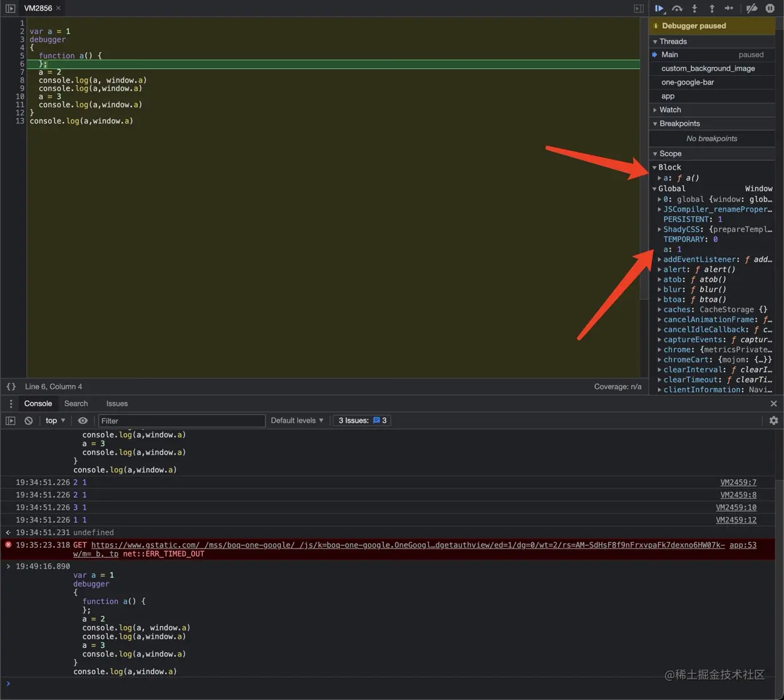Viewport: 784px width, 700px height.
Task: Open the Default levels dropdown
Action: (297, 421)
